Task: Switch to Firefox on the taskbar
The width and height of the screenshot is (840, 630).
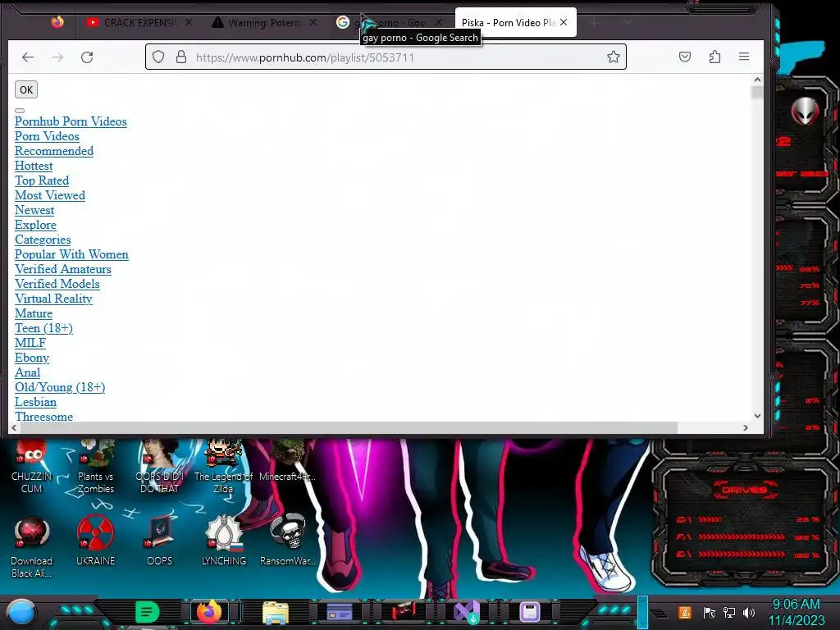Action: tap(209, 611)
